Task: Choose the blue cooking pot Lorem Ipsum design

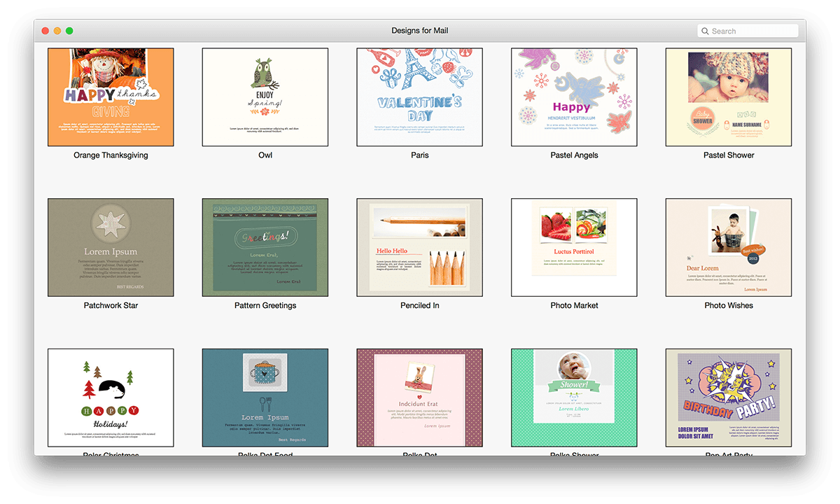Action: (265, 398)
